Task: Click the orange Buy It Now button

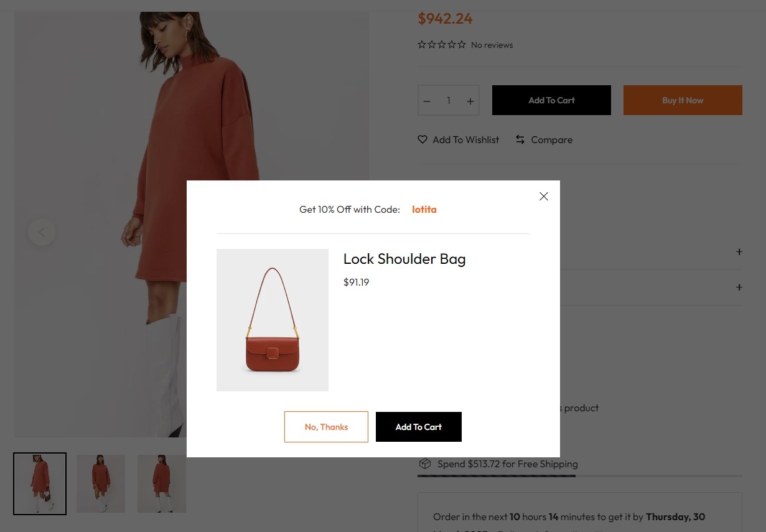Action: tap(683, 100)
